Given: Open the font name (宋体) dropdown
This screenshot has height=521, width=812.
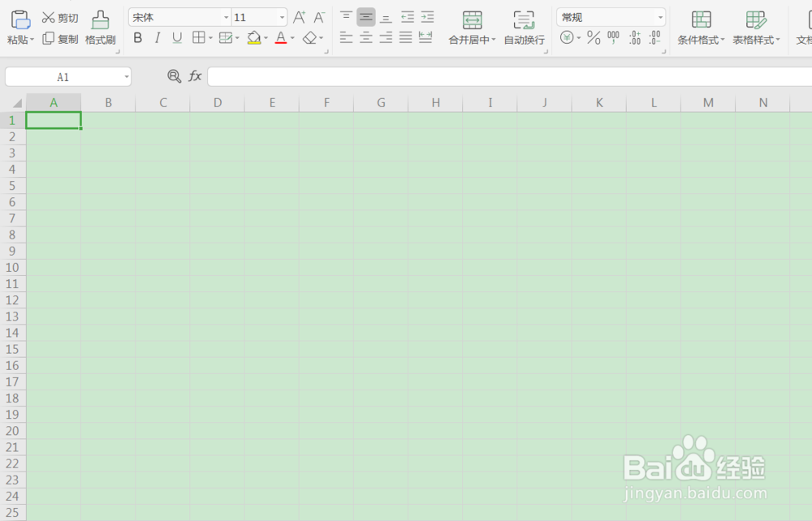Looking at the screenshot, I should (x=226, y=18).
